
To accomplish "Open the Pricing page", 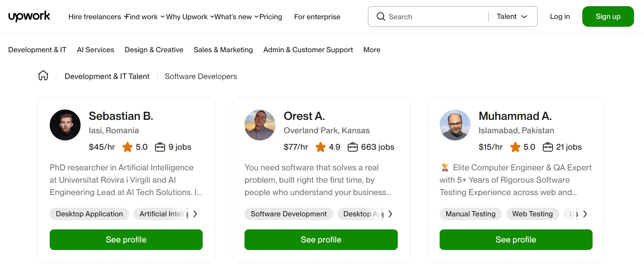I will 271,17.
